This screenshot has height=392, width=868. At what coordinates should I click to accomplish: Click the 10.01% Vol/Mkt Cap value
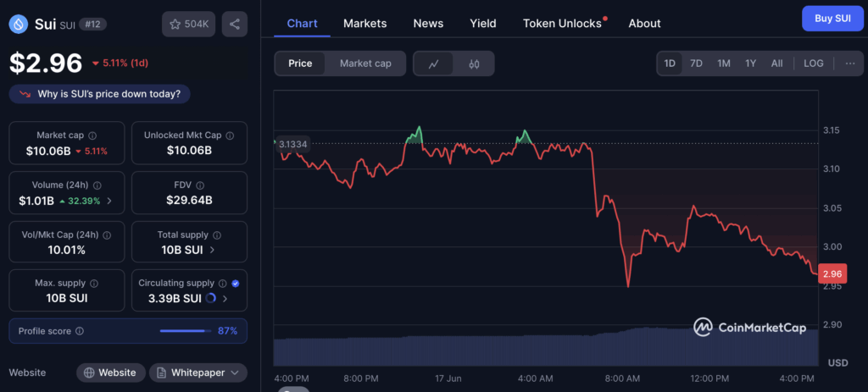(66, 250)
